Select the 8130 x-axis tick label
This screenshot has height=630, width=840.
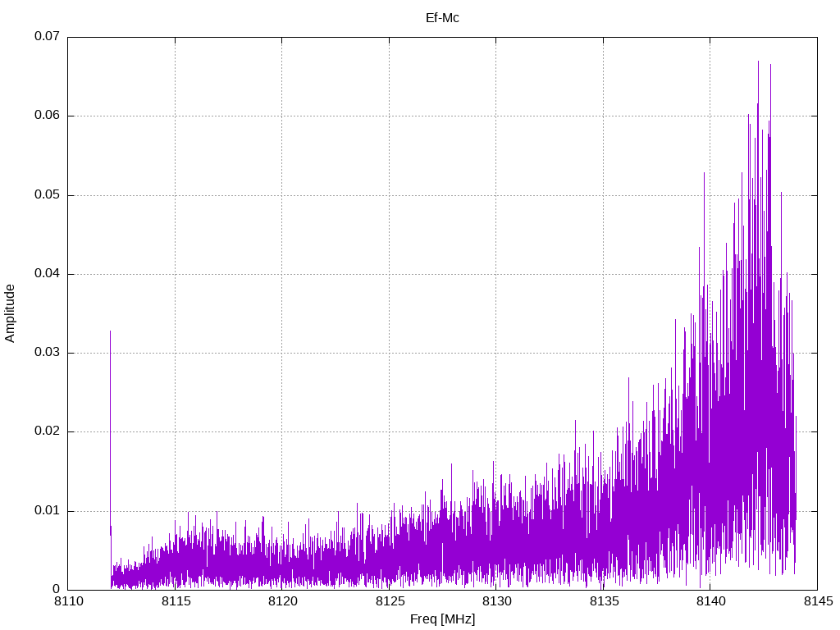coord(496,602)
